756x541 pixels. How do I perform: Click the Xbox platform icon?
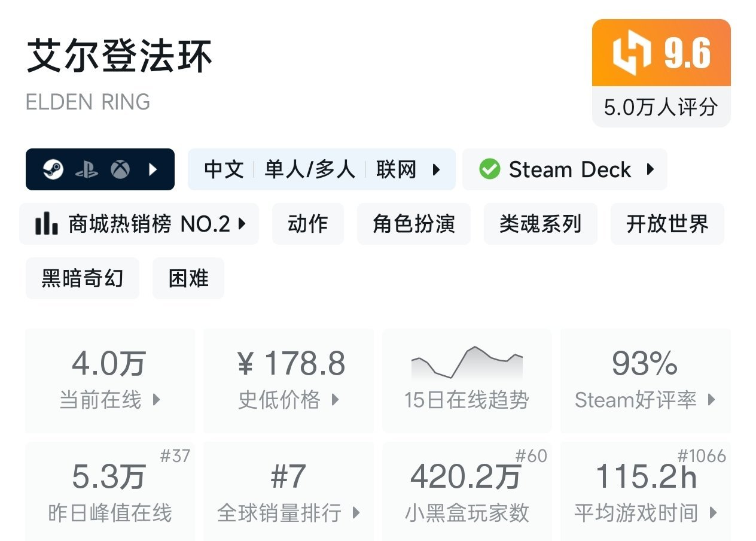[x=120, y=170]
